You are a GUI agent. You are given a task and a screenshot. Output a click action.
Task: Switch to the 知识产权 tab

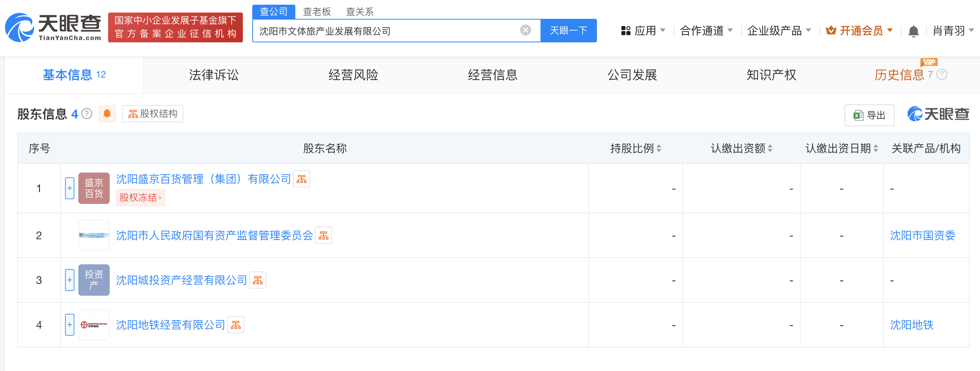tap(772, 75)
